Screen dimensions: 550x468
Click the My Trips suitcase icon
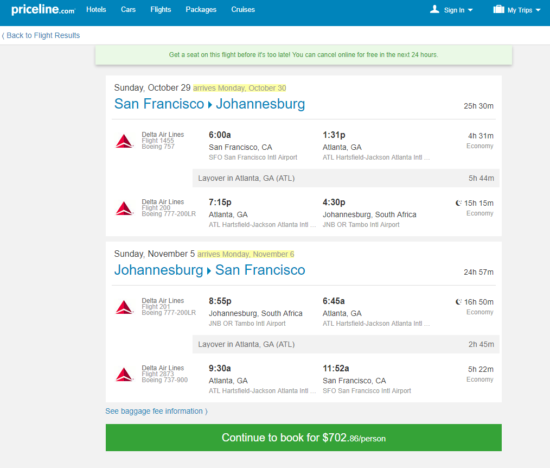498,9
